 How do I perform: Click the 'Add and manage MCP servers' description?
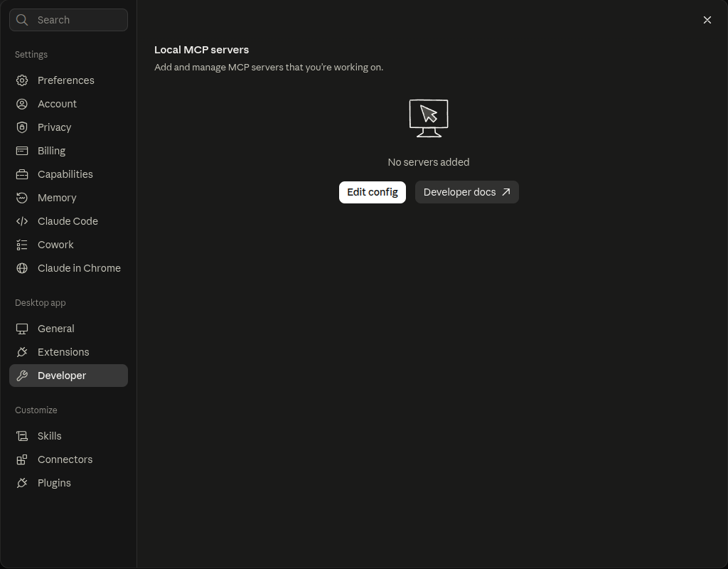(x=269, y=68)
